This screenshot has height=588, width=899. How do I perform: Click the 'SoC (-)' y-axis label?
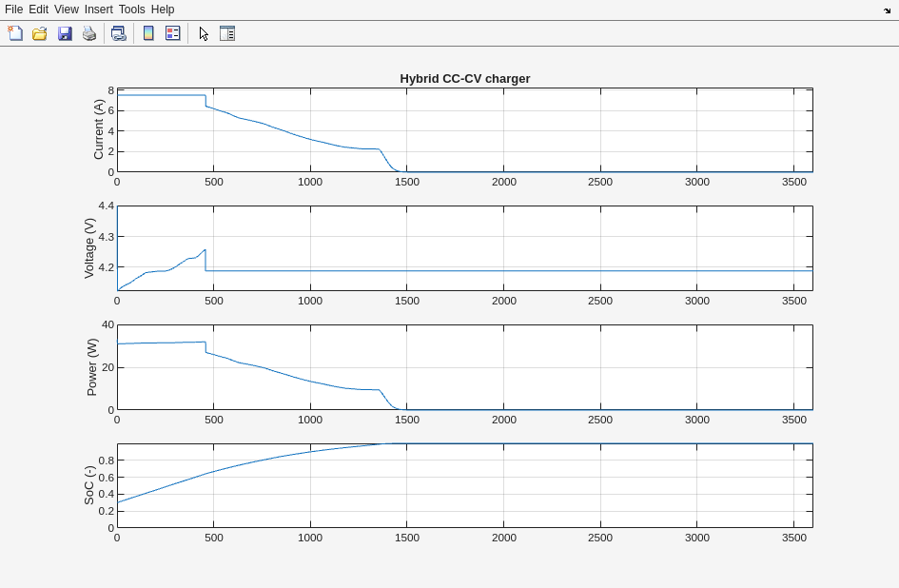click(x=89, y=485)
